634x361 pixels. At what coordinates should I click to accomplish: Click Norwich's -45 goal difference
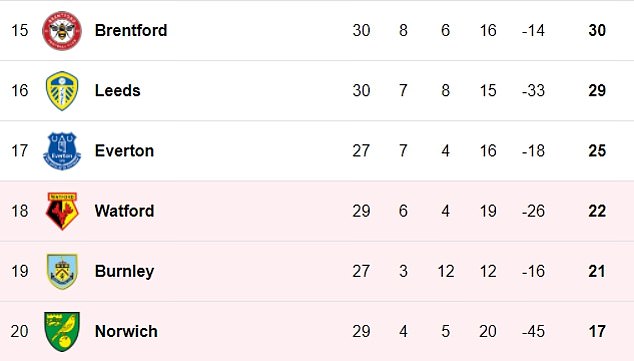pos(533,331)
